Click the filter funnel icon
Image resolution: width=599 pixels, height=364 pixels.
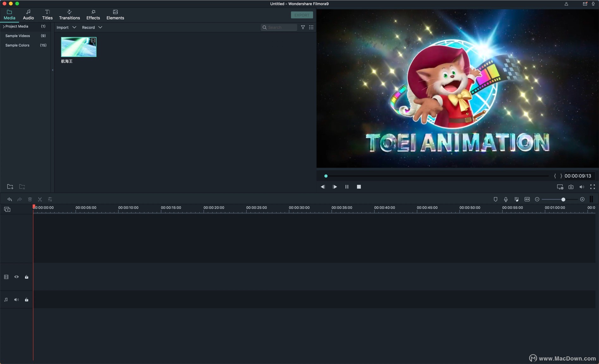[303, 27]
